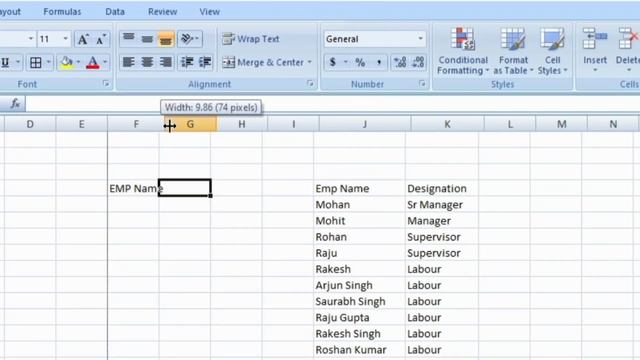
Task: Select the Mohit cell
Action: coord(359,221)
